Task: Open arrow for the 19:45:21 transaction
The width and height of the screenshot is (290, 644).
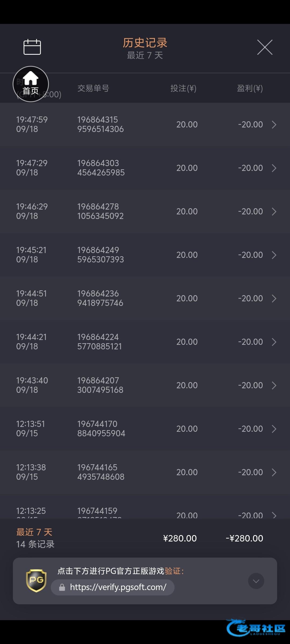Action: 274,255
